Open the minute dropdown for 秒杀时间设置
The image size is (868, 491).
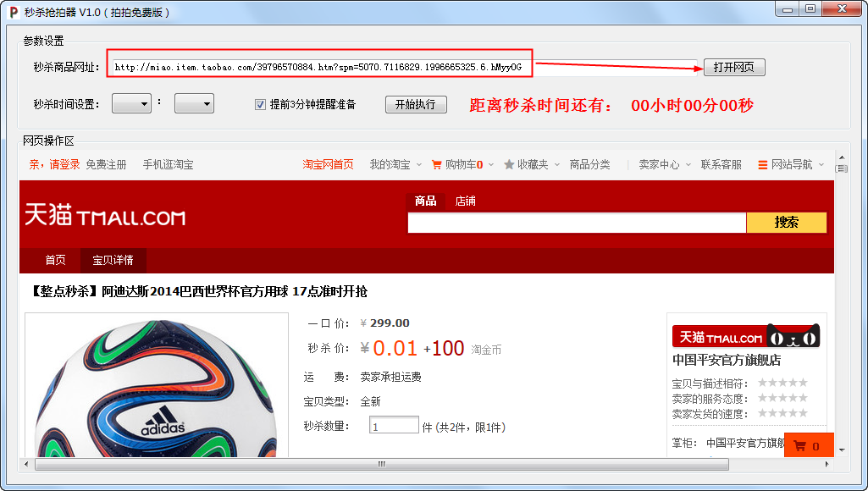tap(194, 103)
